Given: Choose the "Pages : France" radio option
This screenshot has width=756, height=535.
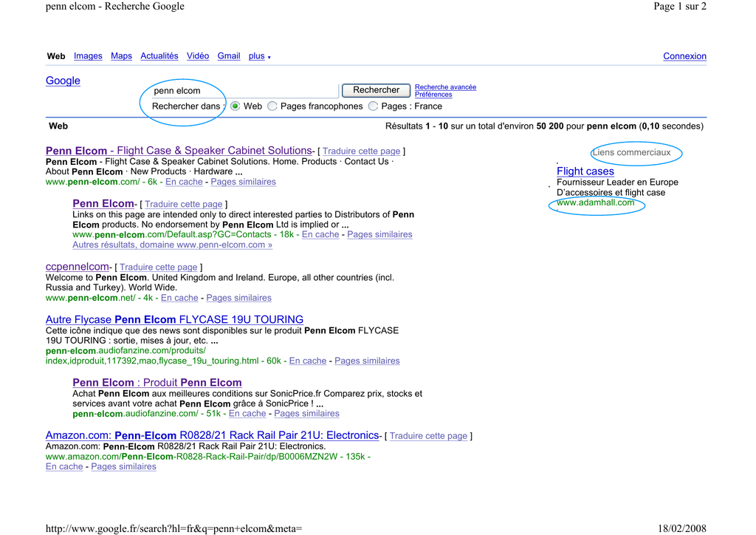Looking at the screenshot, I should pyautogui.click(x=373, y=106).
